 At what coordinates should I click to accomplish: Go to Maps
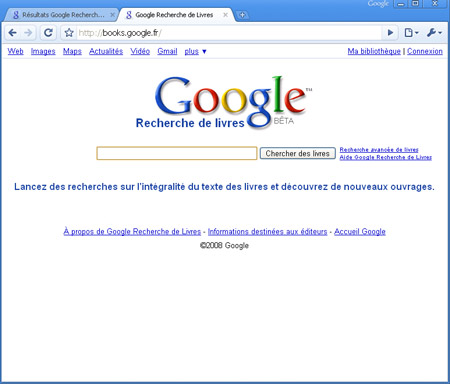pos(72,51)
